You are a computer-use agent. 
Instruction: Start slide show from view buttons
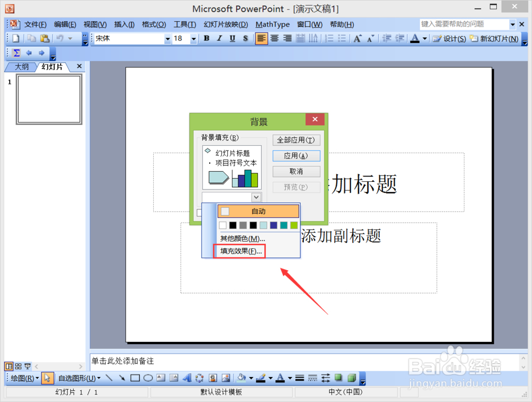click(28, 366)
